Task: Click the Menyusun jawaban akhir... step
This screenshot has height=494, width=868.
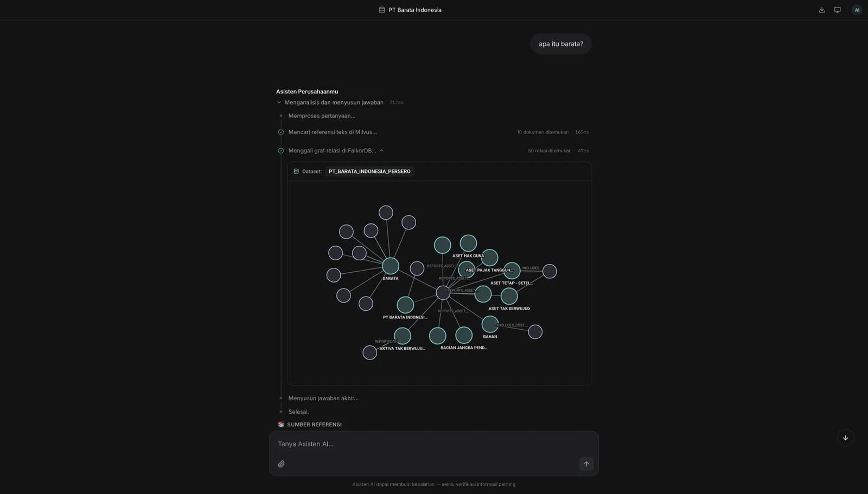Action: point(323,398)
